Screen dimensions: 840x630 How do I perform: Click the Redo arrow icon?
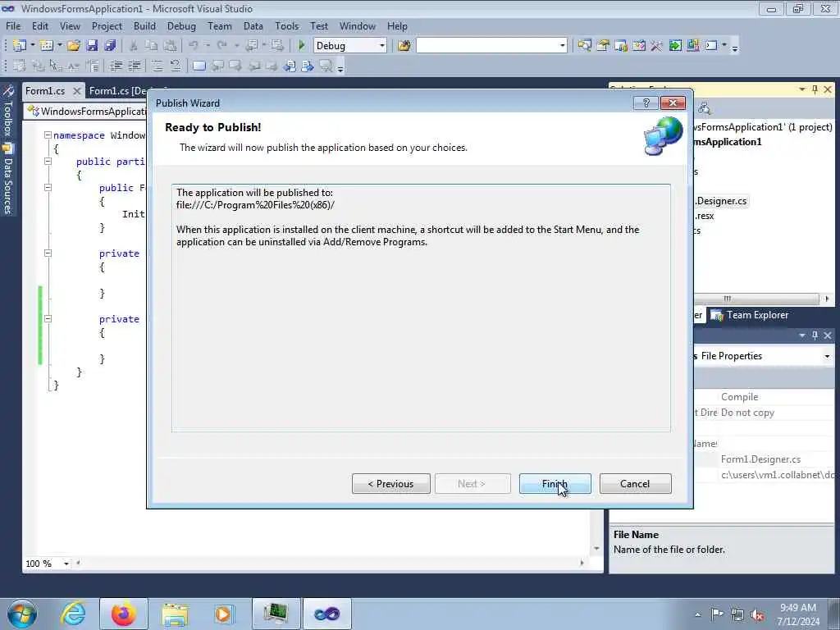pos(221,46)
